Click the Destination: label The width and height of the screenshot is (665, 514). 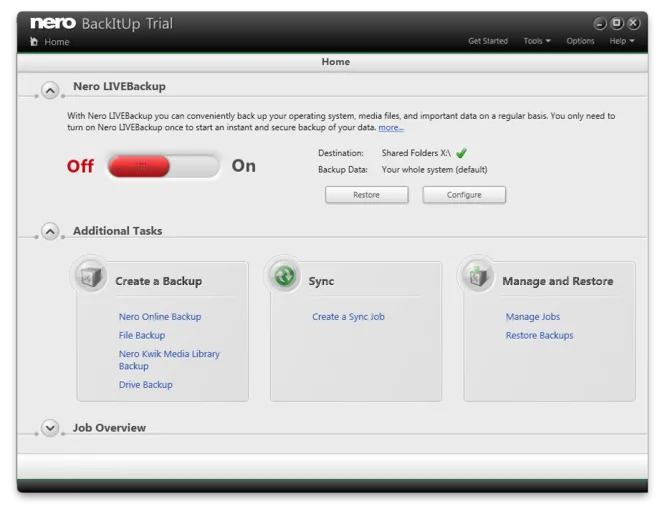pos(341,153)
